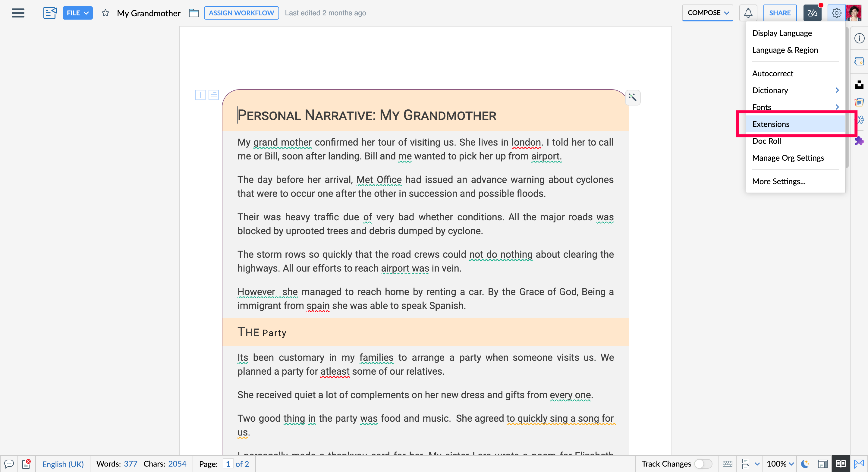Image resolution: width=868 pixels, height=472 pixels.
Task: Click the page view layout icon
Action: 746,464
